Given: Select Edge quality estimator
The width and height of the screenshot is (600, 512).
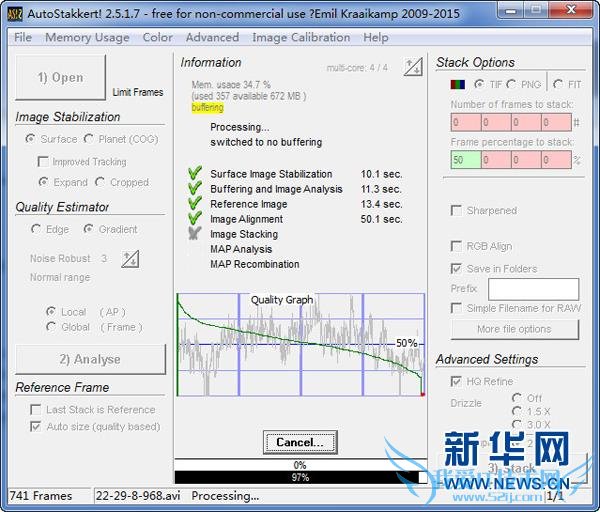Looking at the screenshot, I should pyautogui.click(x=50, y=229).
